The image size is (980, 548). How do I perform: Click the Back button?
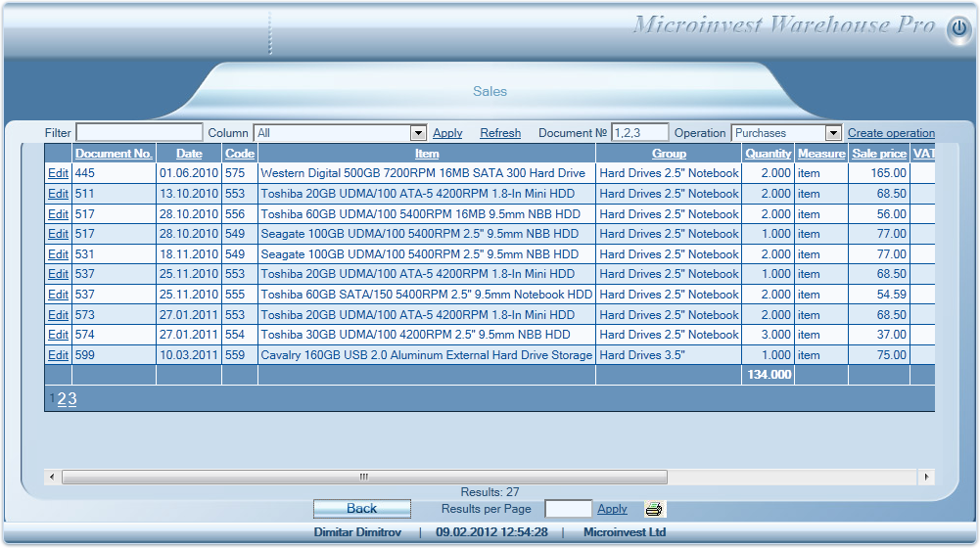pyautogui.click(x=362, y=509)
